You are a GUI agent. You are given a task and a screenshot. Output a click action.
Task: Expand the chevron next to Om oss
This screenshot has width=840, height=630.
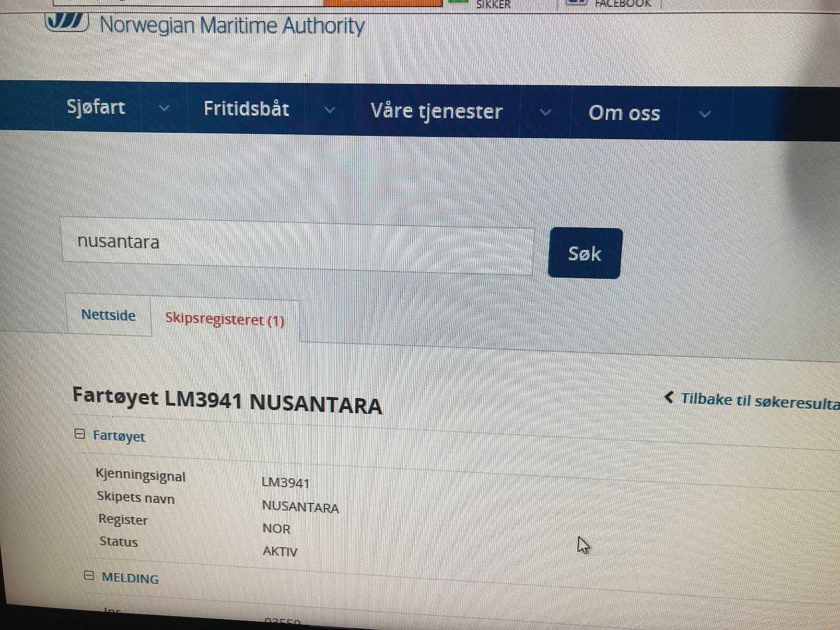click(705, 114)
